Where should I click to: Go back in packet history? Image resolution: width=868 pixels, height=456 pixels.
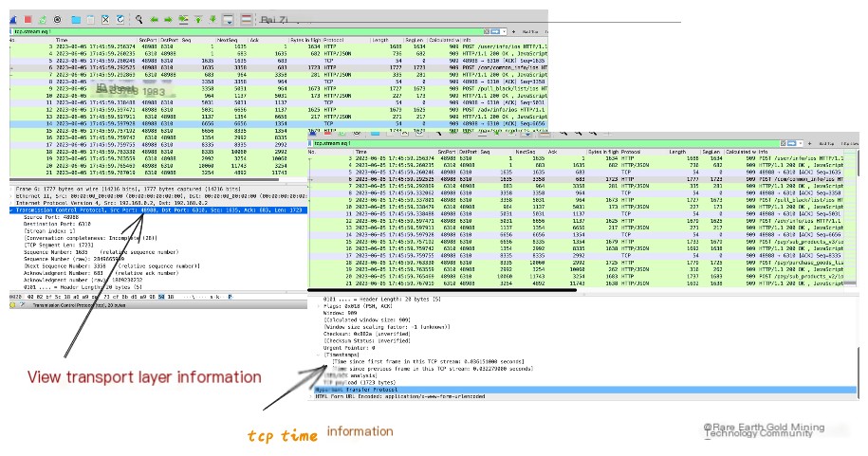[154, 19]
